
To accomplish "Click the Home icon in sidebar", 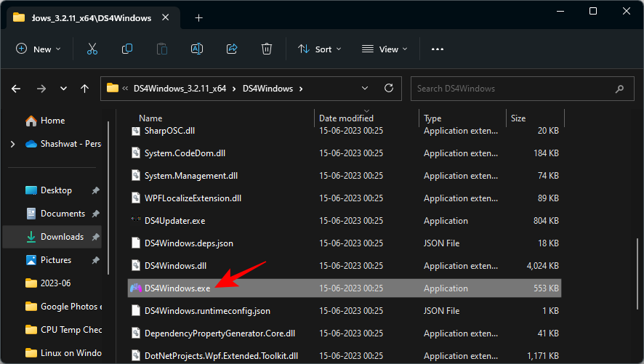I will (x=31, y=121).
